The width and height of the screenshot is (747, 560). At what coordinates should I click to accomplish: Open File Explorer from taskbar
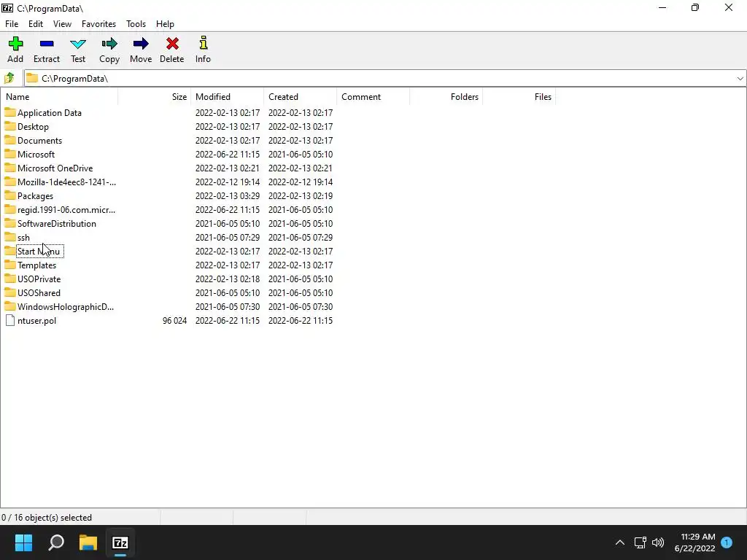88,542
